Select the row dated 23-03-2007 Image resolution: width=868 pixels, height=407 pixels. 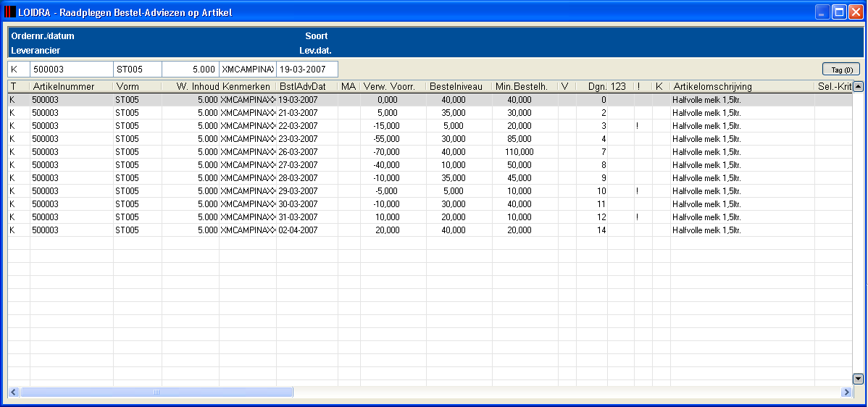tap(430, 139)
